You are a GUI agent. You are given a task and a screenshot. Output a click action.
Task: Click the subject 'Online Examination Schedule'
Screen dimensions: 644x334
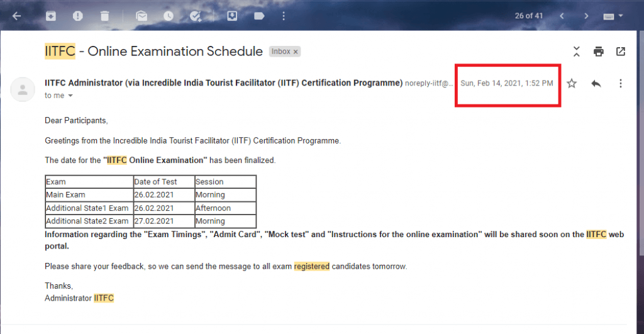coord(175,52)
